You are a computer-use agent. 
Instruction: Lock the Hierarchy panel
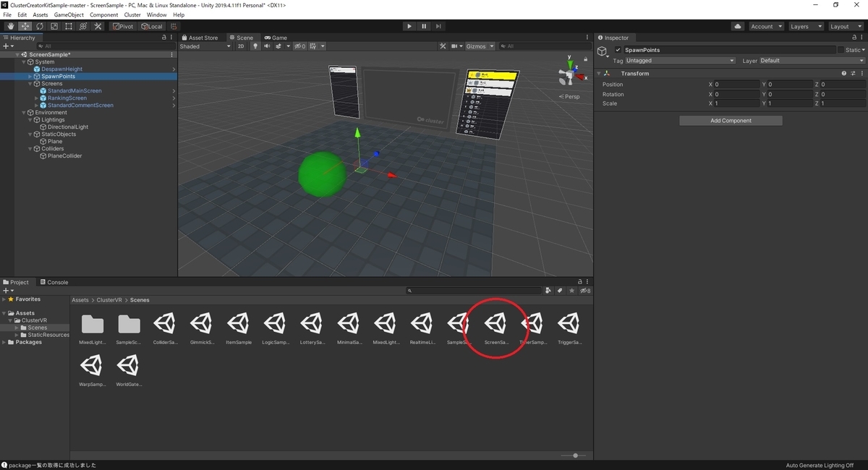(163, 38)
